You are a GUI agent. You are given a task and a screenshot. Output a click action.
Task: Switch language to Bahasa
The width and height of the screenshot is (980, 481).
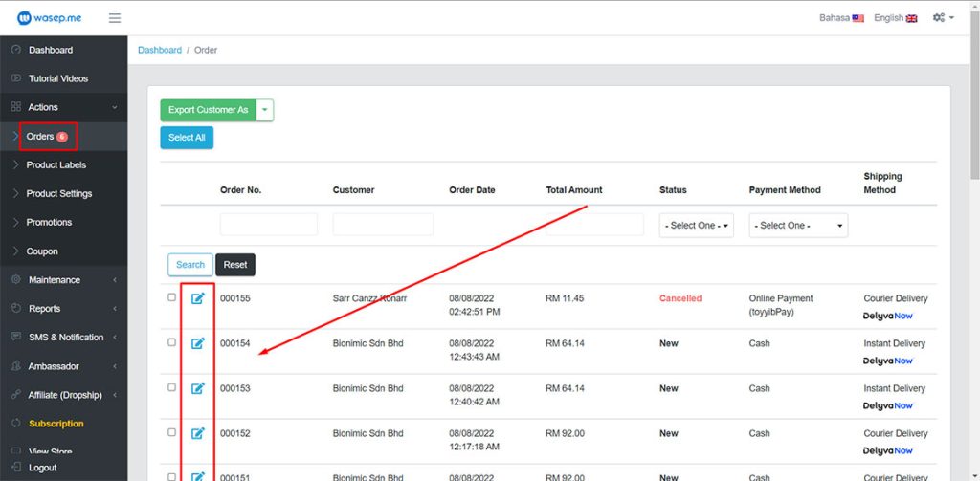coord(841,18)
